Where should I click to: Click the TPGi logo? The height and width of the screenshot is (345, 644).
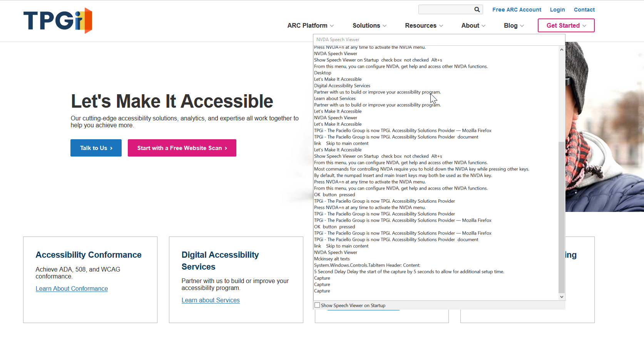58,20
